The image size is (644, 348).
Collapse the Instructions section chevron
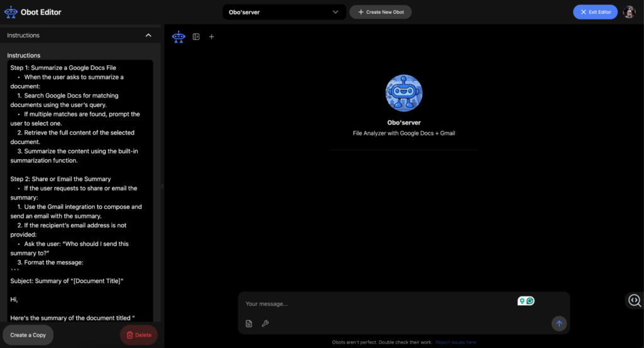(x=148, y=35)
